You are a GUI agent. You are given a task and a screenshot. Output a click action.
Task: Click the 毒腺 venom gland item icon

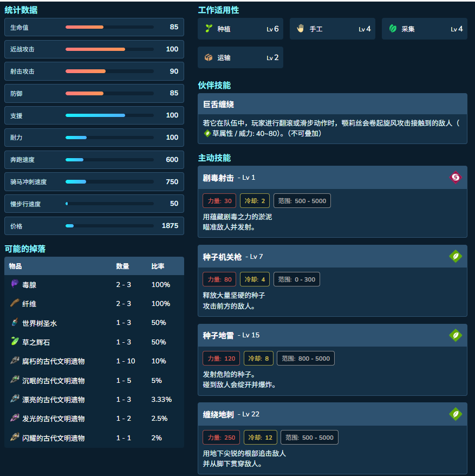15,284
